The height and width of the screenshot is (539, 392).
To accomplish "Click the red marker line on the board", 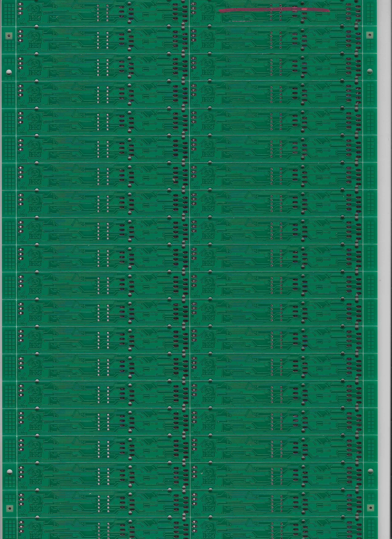I will pos(274,10).
